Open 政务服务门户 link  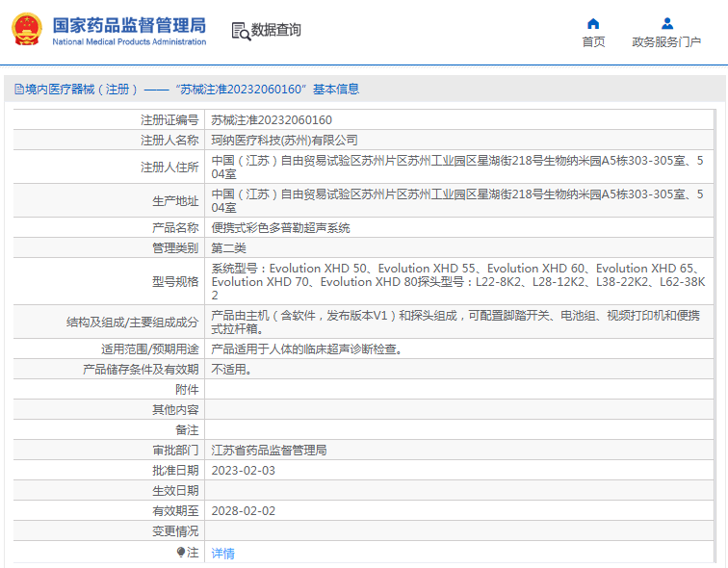pos(666,41)
